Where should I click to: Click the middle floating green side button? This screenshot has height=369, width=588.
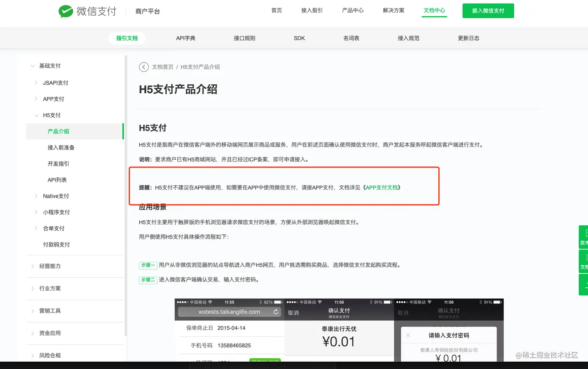[x=583, y=261]
